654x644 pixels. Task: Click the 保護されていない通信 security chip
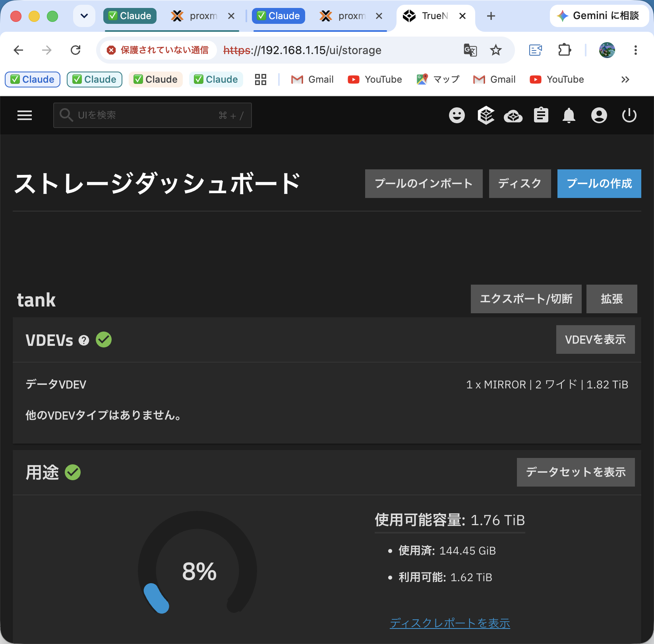(158, 50)
